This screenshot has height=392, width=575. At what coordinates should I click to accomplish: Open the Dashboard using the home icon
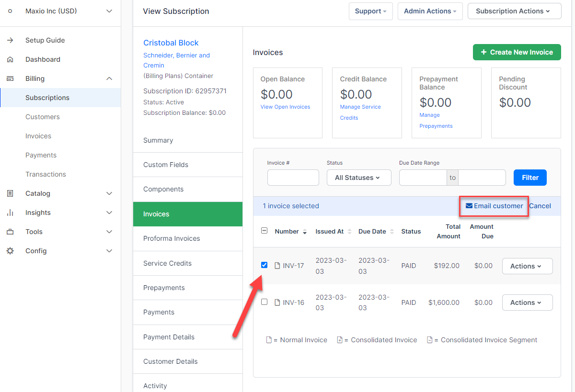click(x=10, y=59)
